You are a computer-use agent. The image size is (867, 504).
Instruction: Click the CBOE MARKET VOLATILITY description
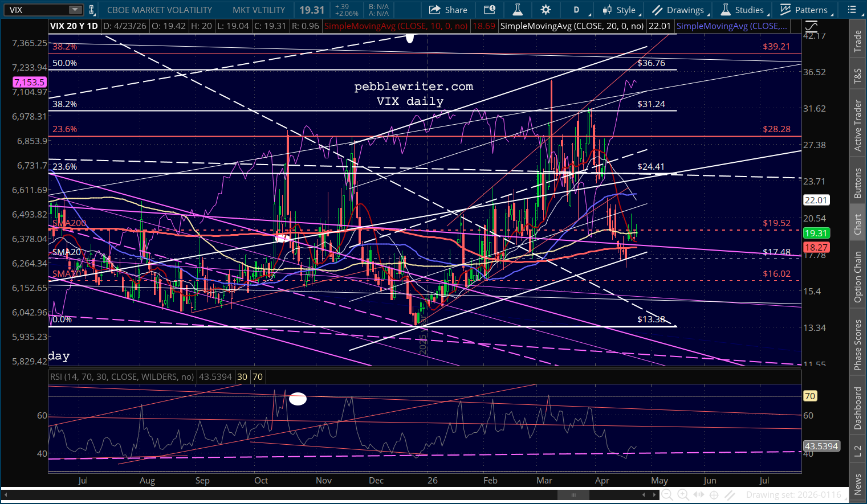tap(160, 10)
